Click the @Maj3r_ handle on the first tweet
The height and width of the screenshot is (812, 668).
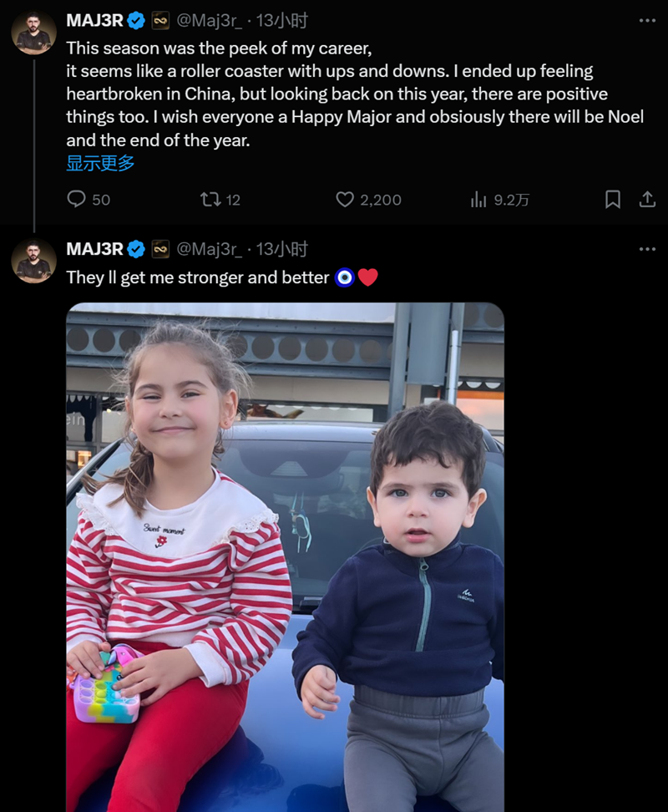[x=209, y=20]
